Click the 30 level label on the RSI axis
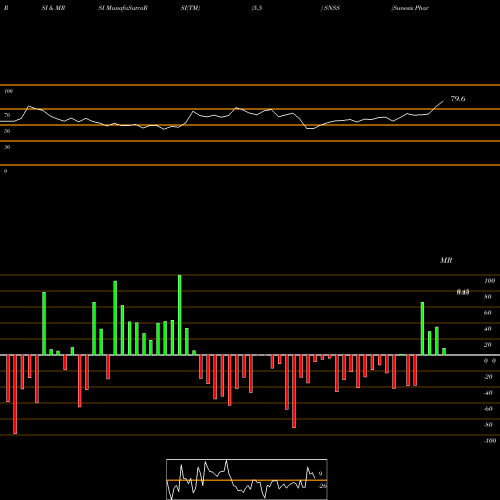This screenshot has height=500, width=500. coord(7,147)
